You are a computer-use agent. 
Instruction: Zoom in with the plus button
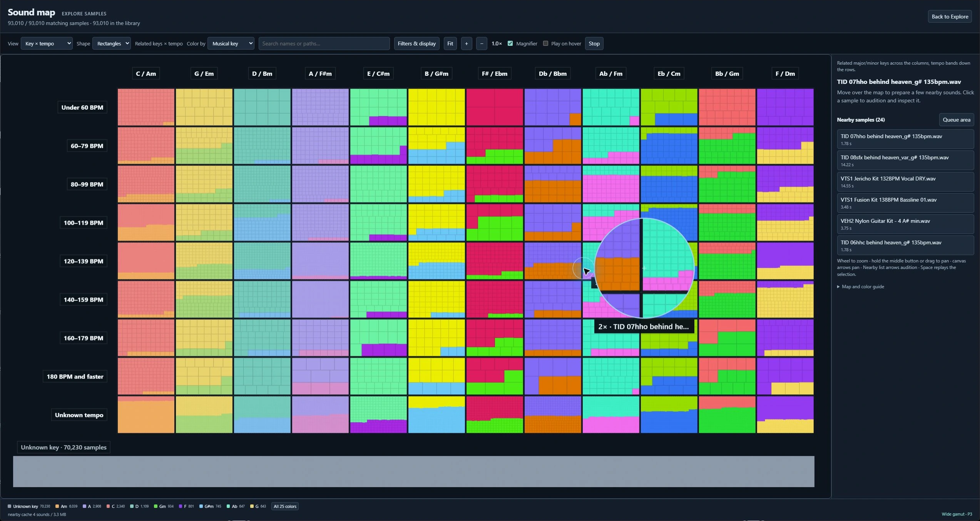[466, 43]
